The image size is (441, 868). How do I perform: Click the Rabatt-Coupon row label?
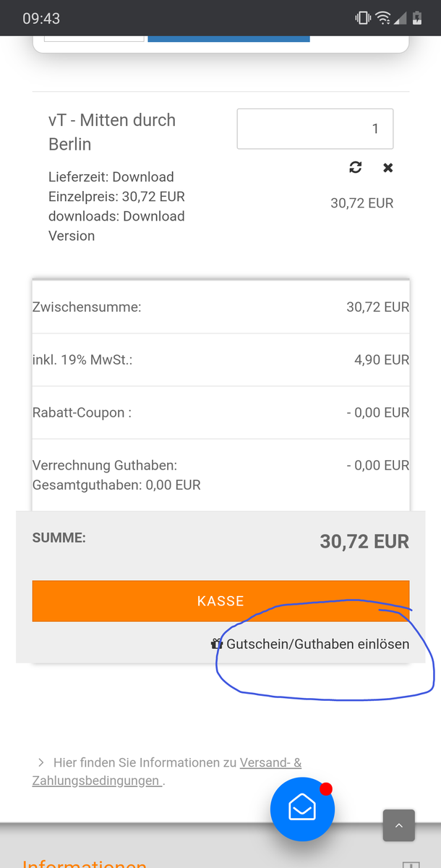(x=82, y=412)
